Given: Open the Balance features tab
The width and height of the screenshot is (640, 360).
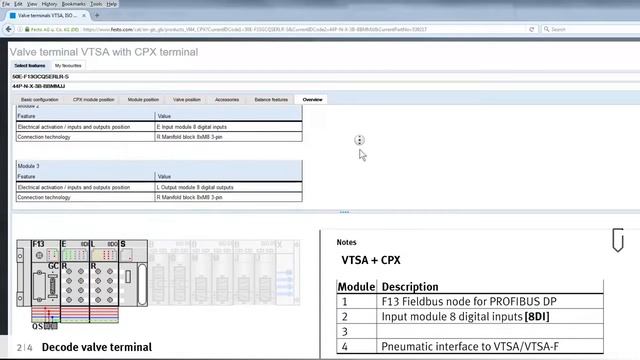Looking at the screenshot, I should 271,100.
